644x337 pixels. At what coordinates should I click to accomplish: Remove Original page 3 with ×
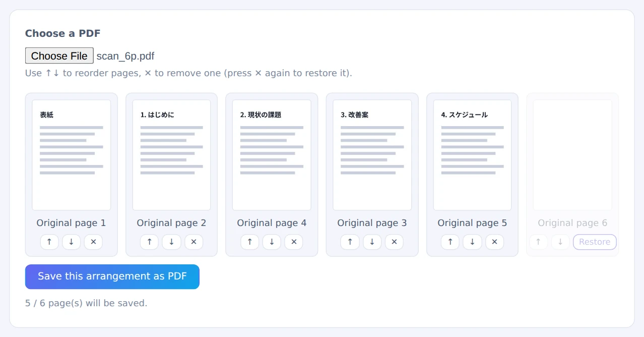click(394, 242)
